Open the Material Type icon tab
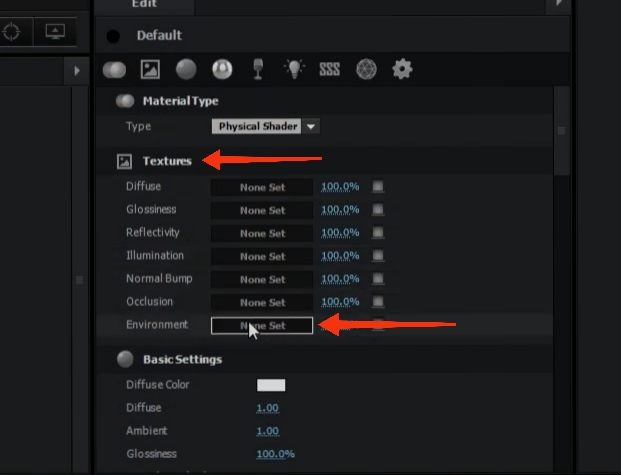 pos(114,70)
